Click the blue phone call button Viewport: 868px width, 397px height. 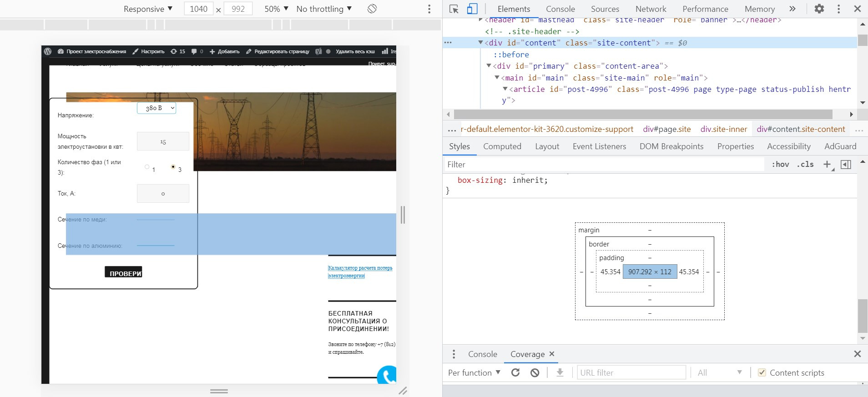click(387, 375)
